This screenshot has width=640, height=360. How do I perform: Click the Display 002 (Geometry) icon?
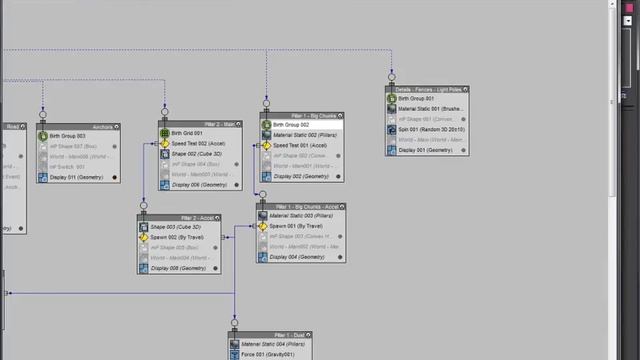click(267, 177)
